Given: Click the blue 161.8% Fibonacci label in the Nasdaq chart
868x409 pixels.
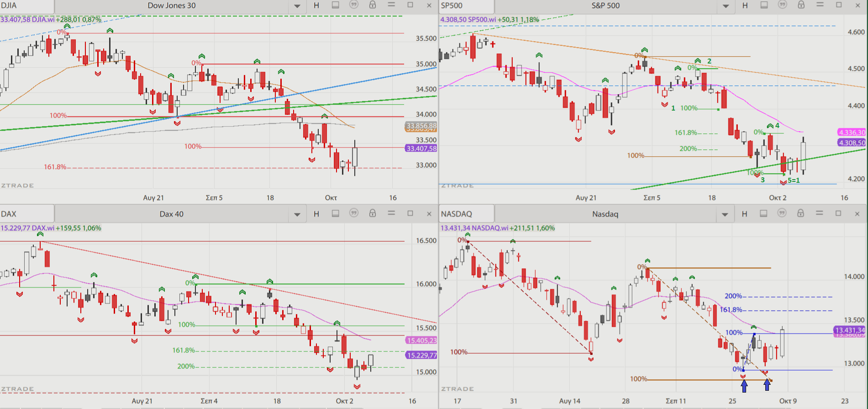Looking at the screenshot, I should click(731, 309).
